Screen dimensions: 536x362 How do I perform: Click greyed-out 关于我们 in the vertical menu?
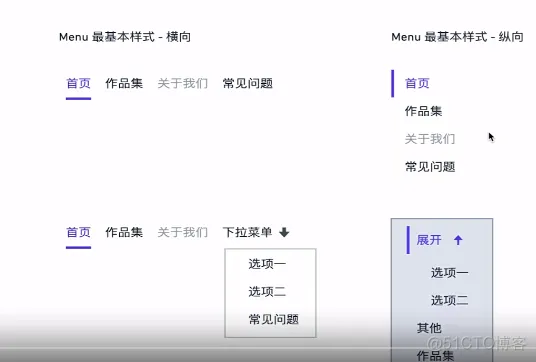(x=430, y=139)
